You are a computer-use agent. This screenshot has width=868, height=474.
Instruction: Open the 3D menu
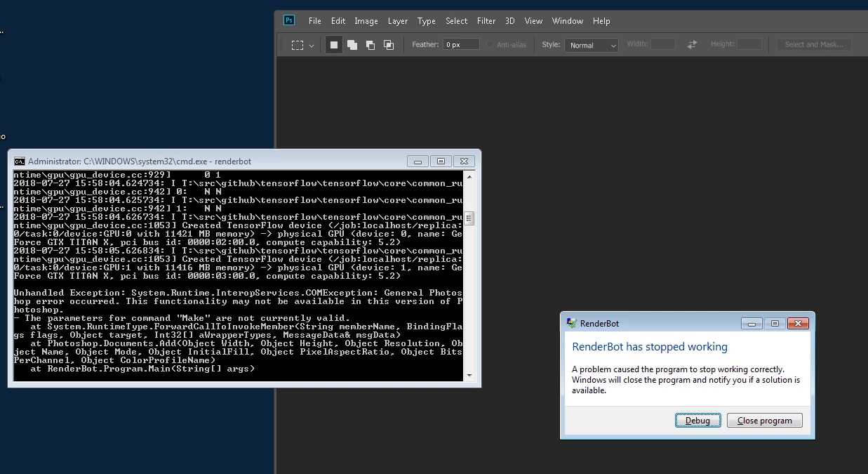(510, 21)
